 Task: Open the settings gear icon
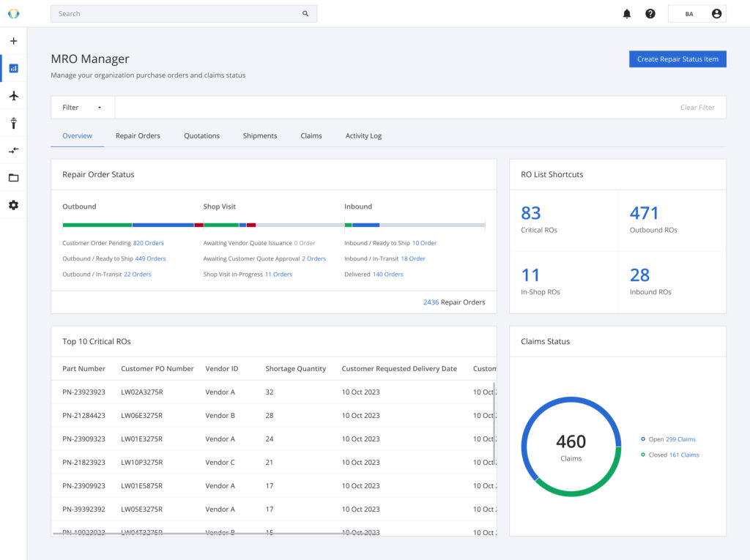[13, 205]
